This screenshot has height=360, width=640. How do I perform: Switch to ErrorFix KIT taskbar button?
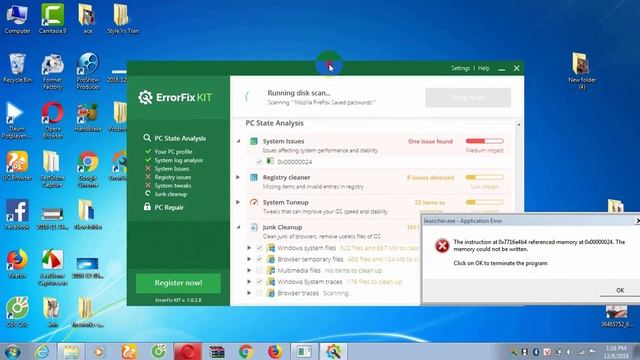pyautogui.click(x=333, y=352)
